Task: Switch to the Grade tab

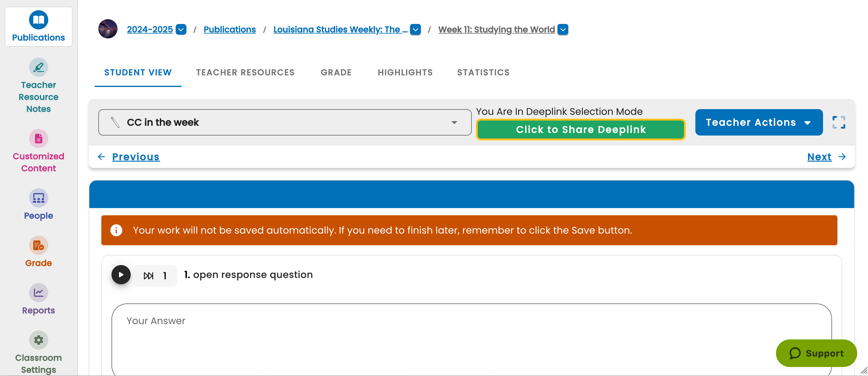Action: pyautogui.click(x=336, y=72)
